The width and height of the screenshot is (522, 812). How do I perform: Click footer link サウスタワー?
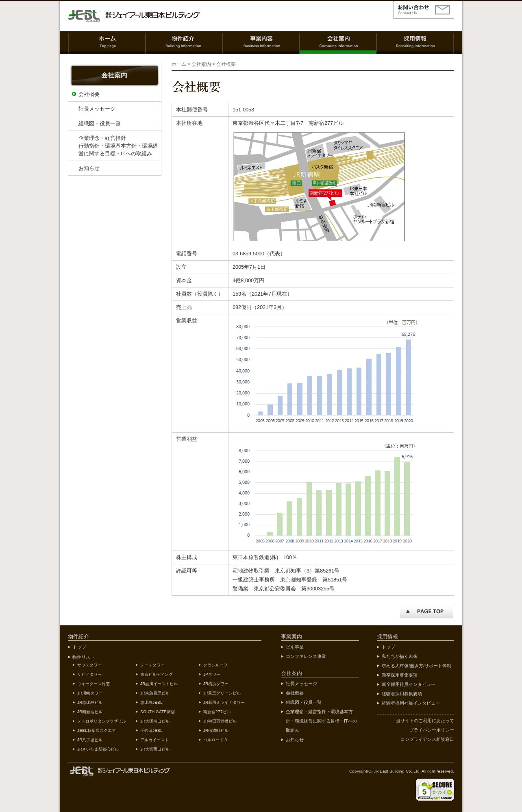pos(89,665)
